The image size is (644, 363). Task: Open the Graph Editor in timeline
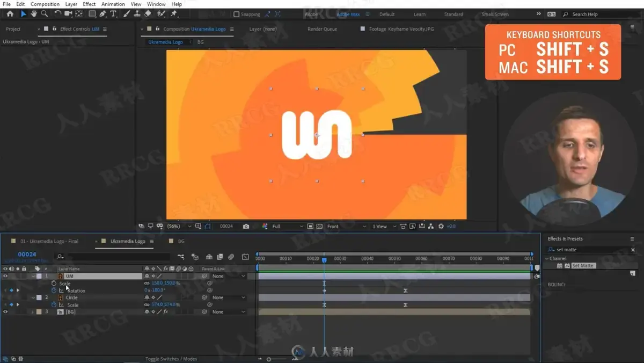pyautogui.click(x=245, y=257)
